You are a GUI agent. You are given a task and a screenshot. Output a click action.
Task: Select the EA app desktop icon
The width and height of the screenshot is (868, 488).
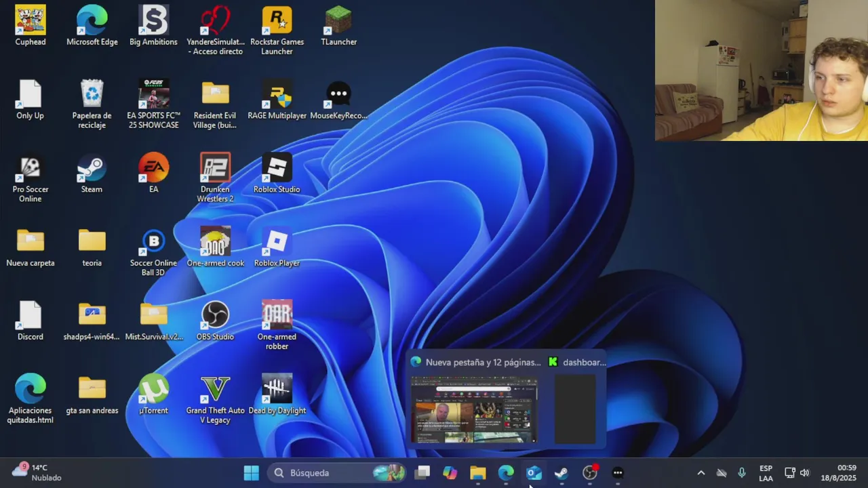(153, 174)
